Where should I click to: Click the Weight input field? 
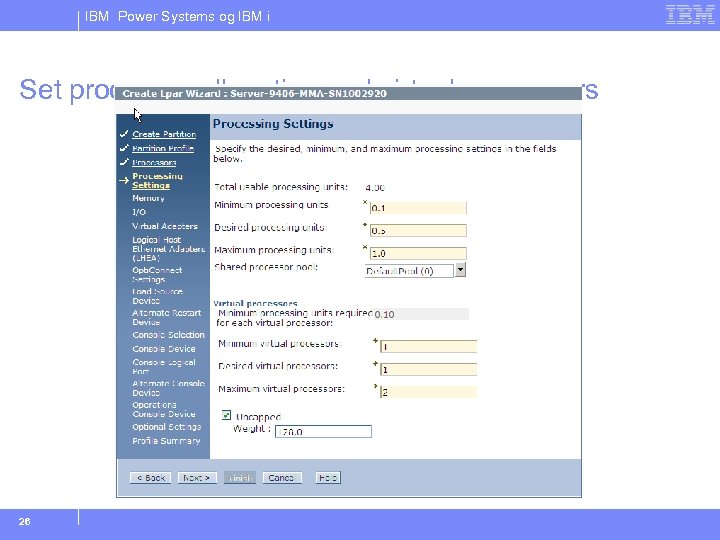pos(323,432)
